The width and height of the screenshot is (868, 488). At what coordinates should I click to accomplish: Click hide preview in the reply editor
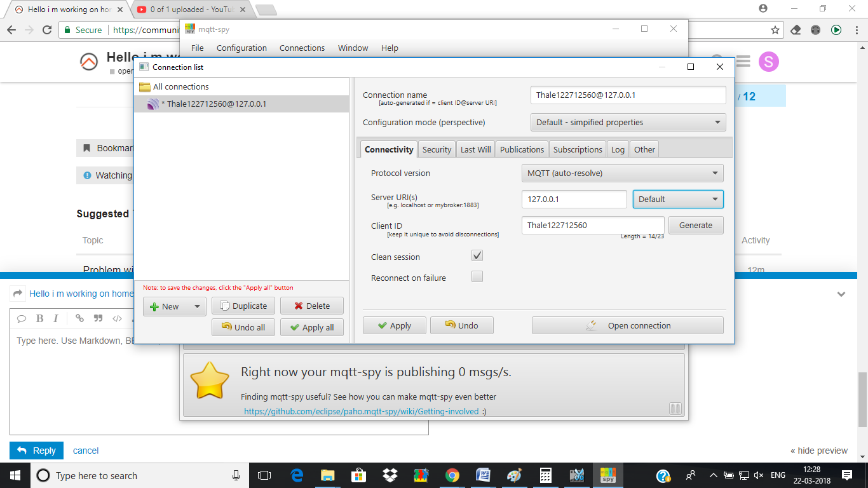pyautogui.click(x=819, y=451)
